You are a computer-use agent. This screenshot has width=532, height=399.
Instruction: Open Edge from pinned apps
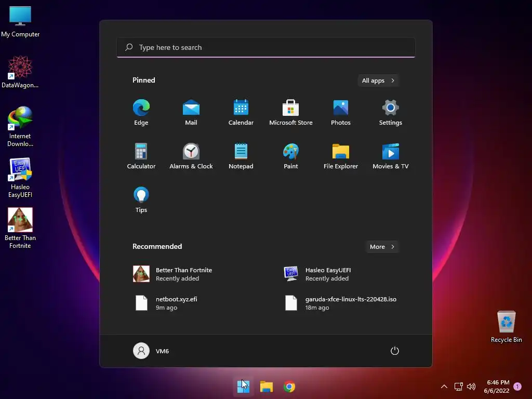point(141,112)
